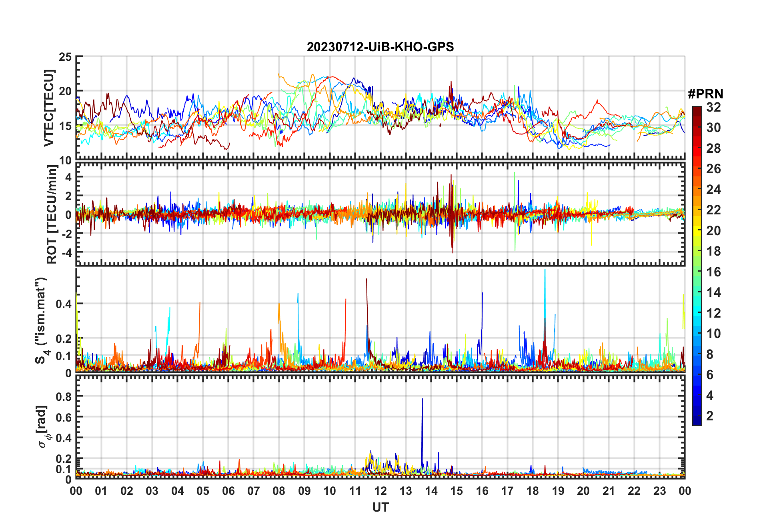Click the dark red ROT burst near 15 UT
Screen dimensions: 761x532
pos(452,214)
